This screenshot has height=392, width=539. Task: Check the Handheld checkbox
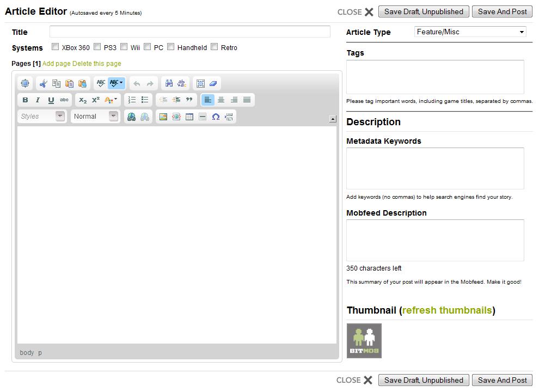[170, 47]
